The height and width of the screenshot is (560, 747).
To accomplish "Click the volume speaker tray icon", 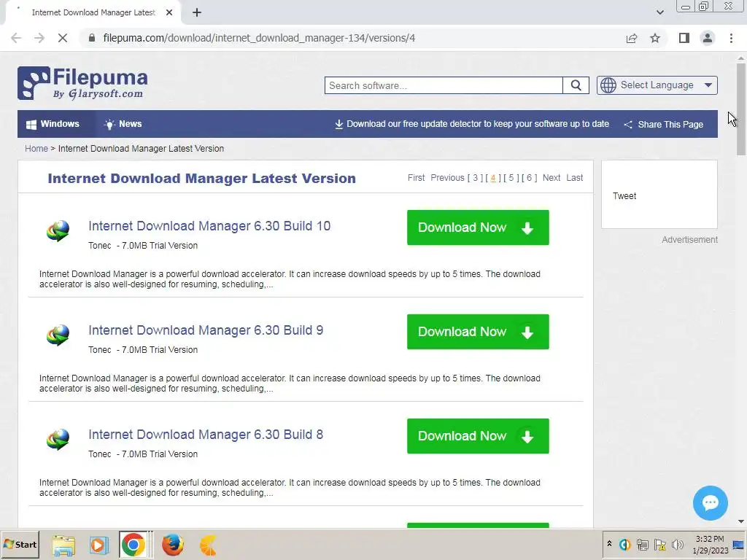I will click(677, 544).
